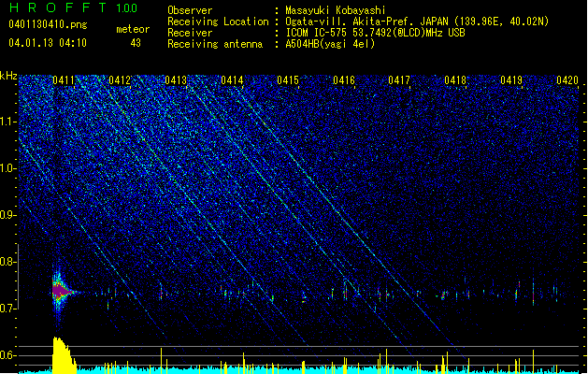
Task: Click the meteor count label
Action: click(x=133, y=29)
